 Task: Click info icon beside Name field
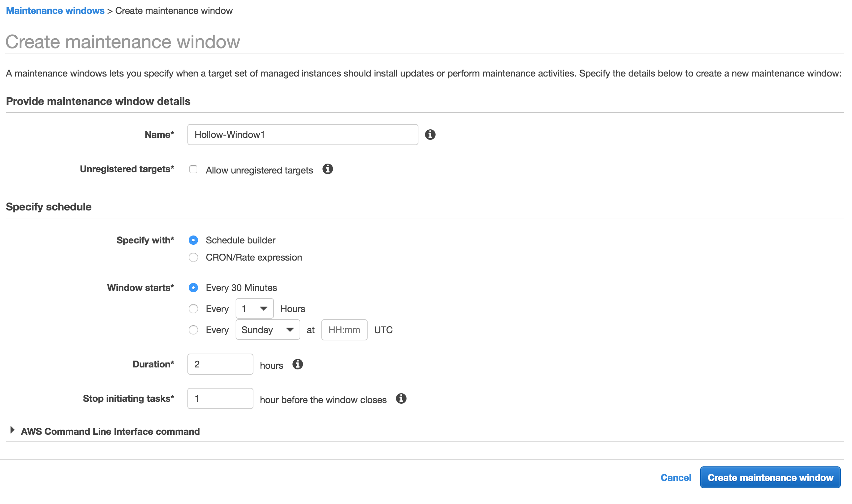pos(430,135)
